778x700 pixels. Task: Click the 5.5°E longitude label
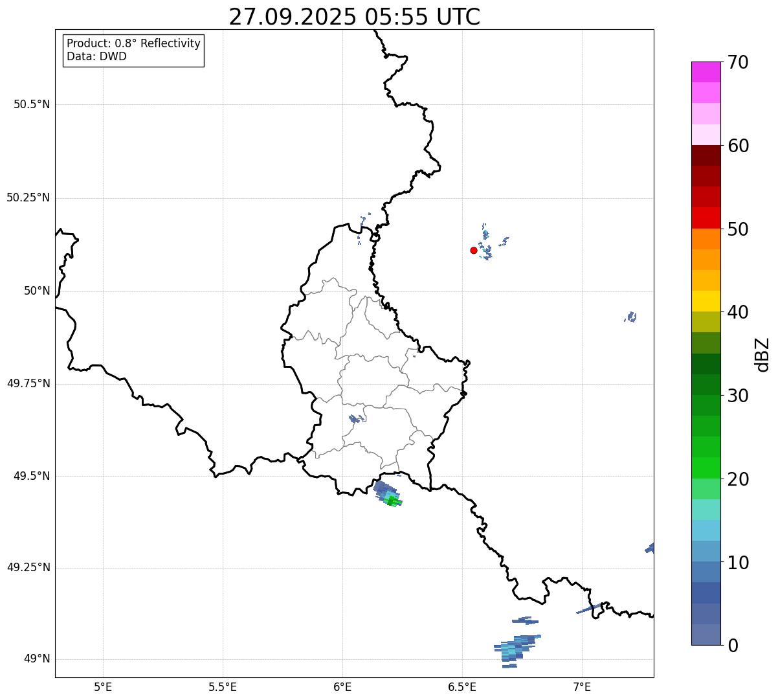[223, 687]
